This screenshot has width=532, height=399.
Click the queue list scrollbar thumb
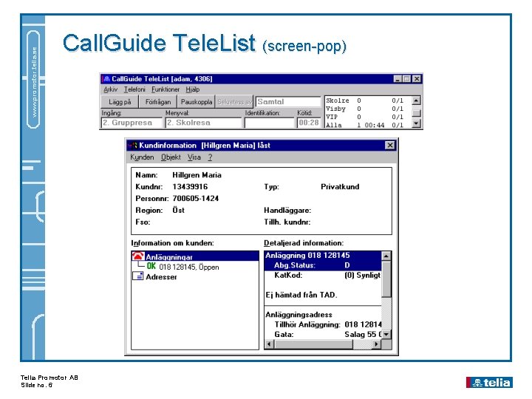coord(416,112)
